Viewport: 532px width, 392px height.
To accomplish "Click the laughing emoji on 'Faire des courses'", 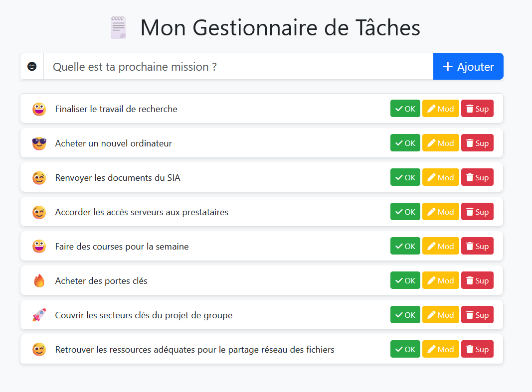I will [x=39, y=246].
